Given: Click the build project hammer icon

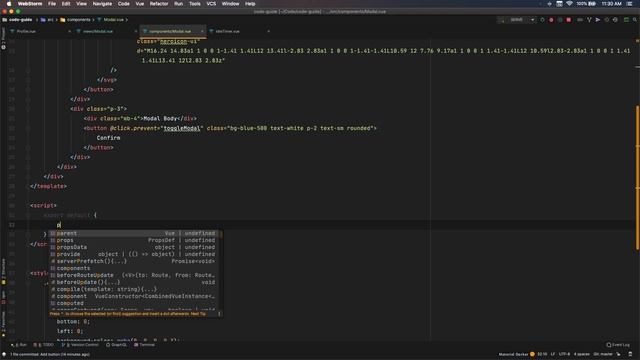Looking at the screenshot, I should click(x=501, y=20).
